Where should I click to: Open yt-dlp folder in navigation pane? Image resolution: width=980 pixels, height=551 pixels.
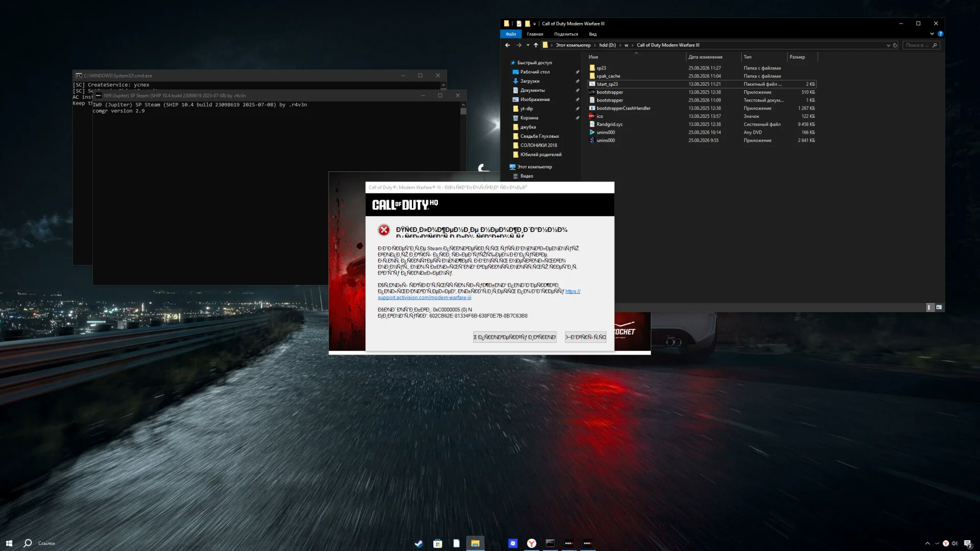pyautogui.click(x=526, y=109)
